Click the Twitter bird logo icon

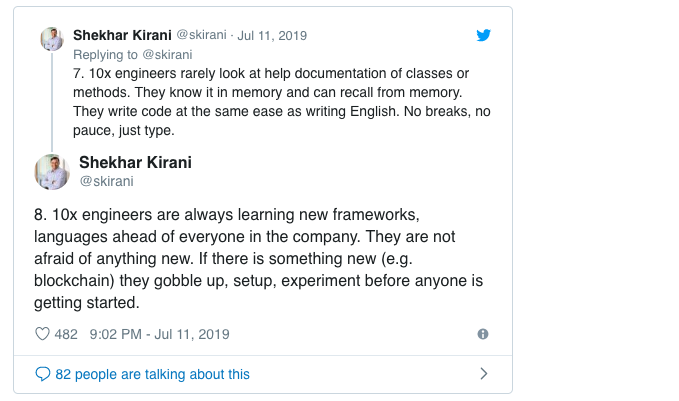pos(483,35)
